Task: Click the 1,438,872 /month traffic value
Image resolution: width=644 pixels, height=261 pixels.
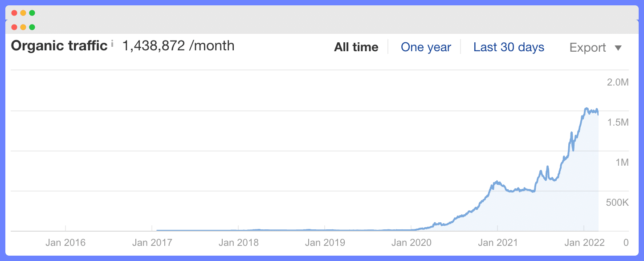Action: tap(178, 45)
